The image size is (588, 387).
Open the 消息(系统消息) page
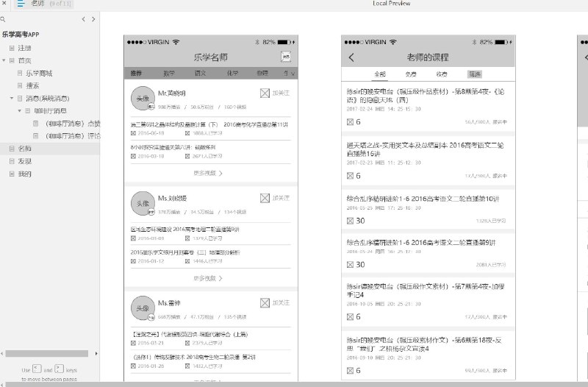47,99
